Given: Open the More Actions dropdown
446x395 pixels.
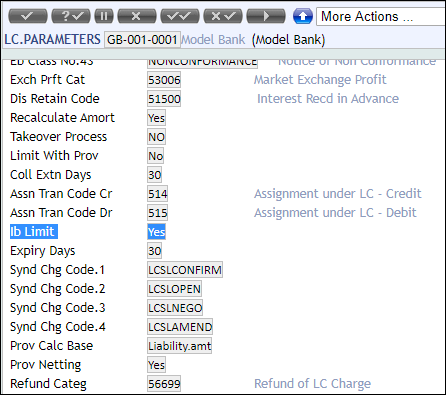Looking at the screenshot, I should (x=381, y=16).
